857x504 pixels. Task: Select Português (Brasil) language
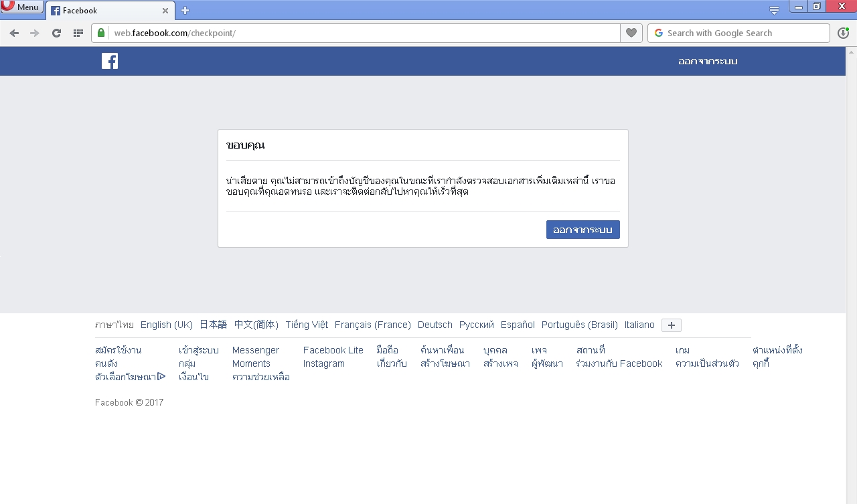pos(580,325)
